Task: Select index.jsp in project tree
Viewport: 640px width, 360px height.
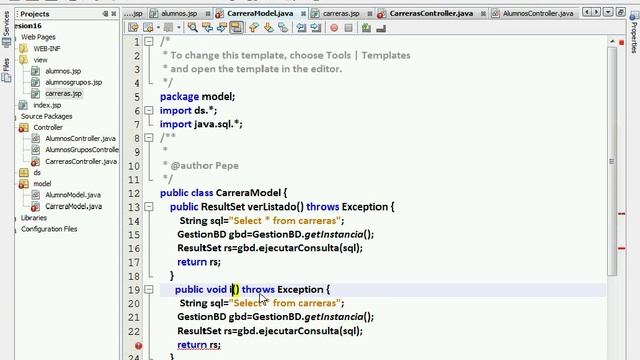Action: click(x=47, y=105)
